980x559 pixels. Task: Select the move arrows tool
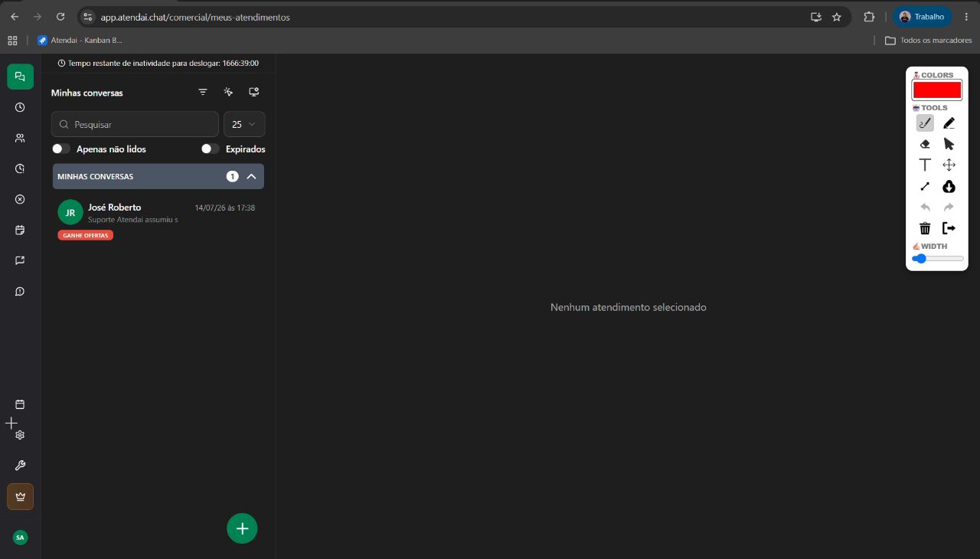click(x=949, y=165)
